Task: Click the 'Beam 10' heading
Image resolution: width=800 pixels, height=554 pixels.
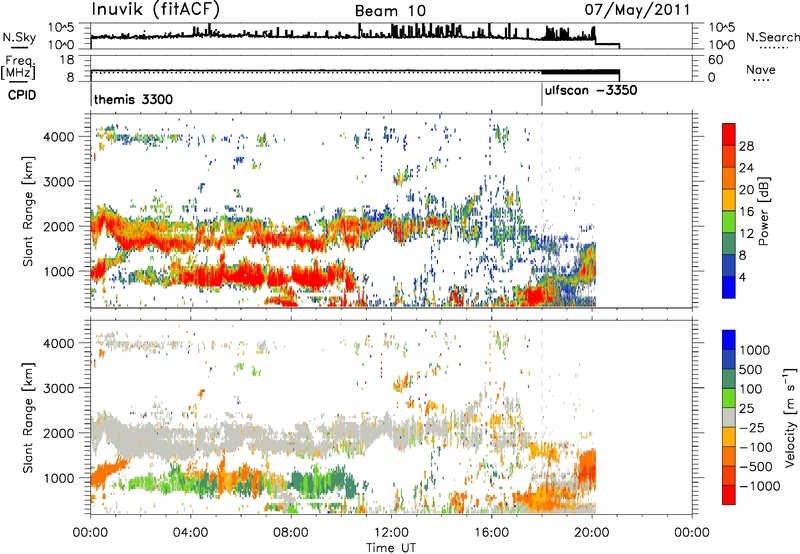Action: [390, 11]
